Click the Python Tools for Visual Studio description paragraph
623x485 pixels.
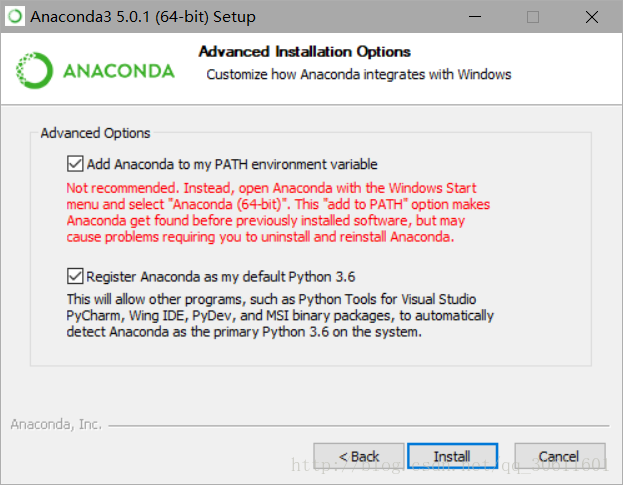tap(280, 316)
